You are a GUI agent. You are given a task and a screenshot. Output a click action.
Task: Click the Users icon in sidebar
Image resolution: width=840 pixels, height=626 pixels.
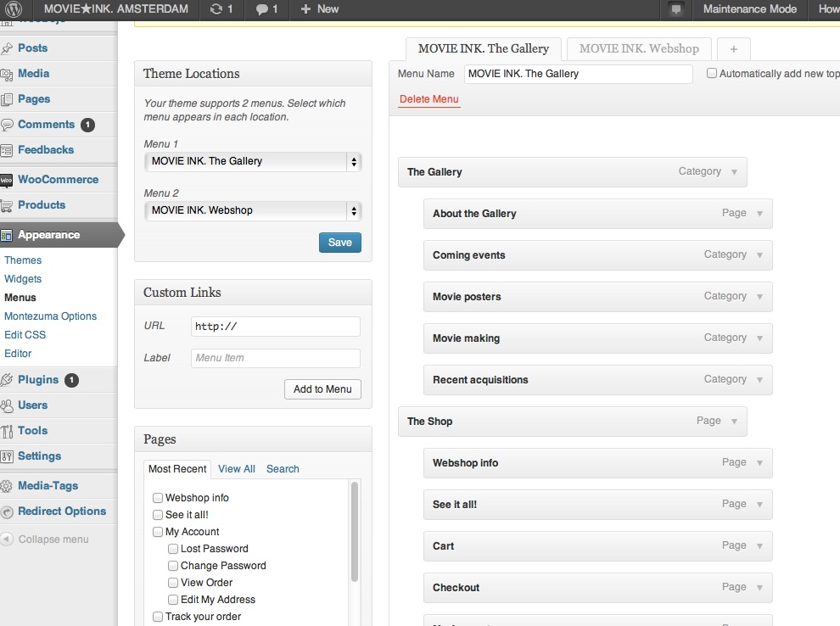(x=7, y=405)
